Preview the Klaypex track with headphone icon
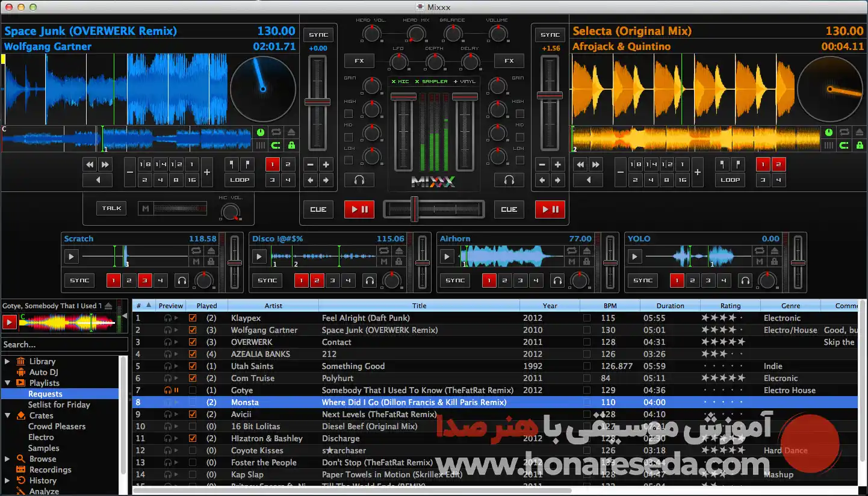The height and width of the screenshot is (496, 868). (x=168, y=318)
